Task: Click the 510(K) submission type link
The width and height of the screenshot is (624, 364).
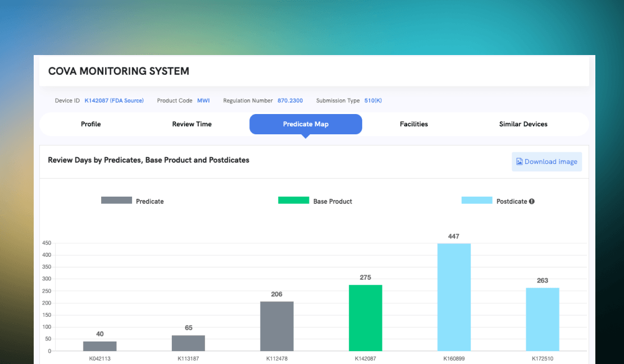Action: click(x=373, y=101)
